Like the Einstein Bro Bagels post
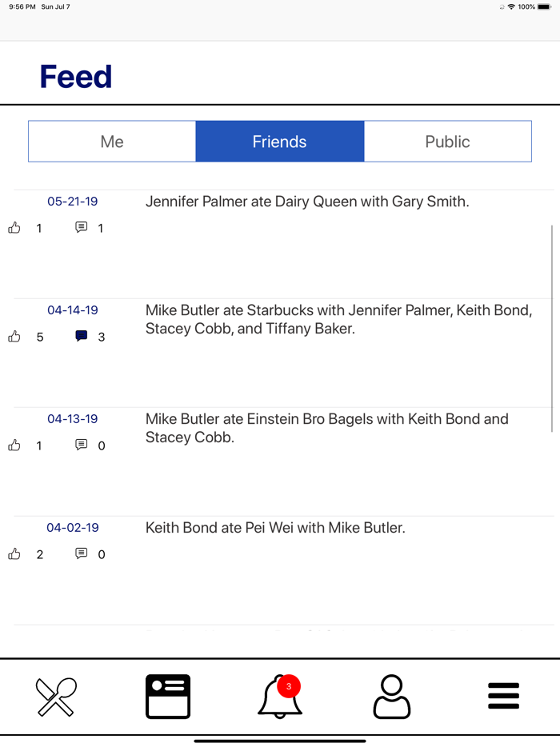The height and width of the screenshot is (747, 560). (x=14, y=445)
